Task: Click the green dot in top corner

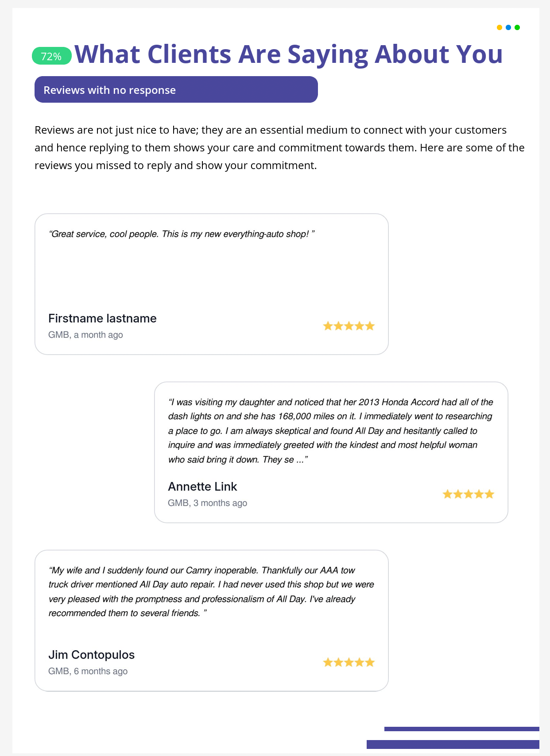Action: [517, 27]
